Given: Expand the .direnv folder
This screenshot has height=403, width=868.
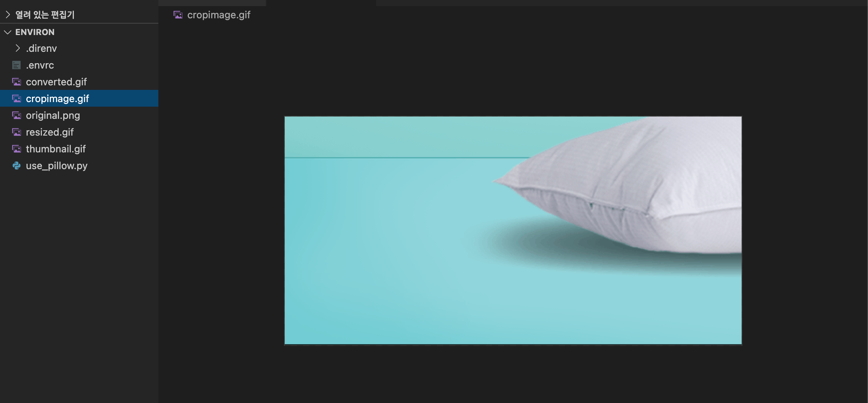Looking at the screenshot, I should [x=18, y=48].
